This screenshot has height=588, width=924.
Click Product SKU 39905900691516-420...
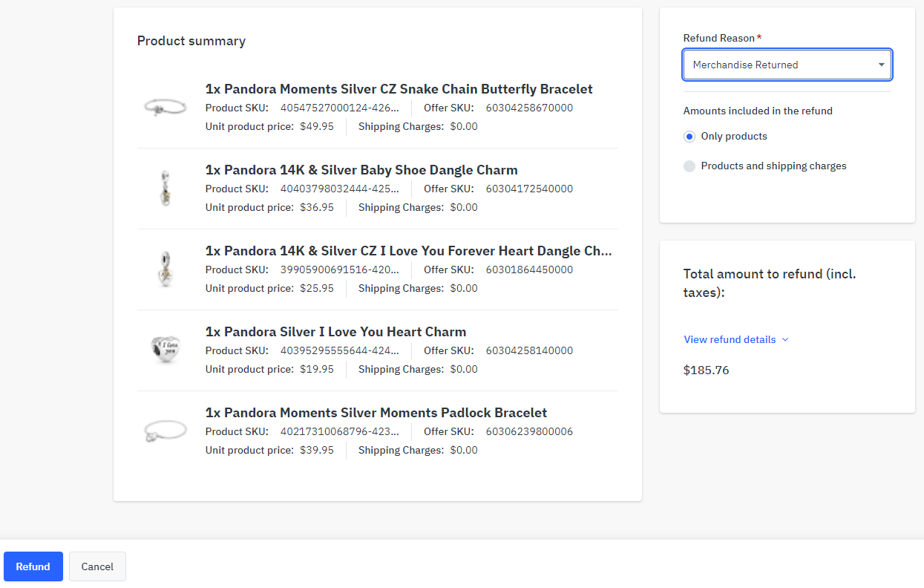click(x=339, y=269)
